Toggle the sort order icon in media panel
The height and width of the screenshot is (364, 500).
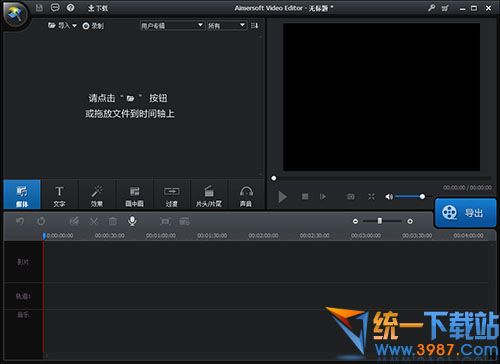[254, 25]
